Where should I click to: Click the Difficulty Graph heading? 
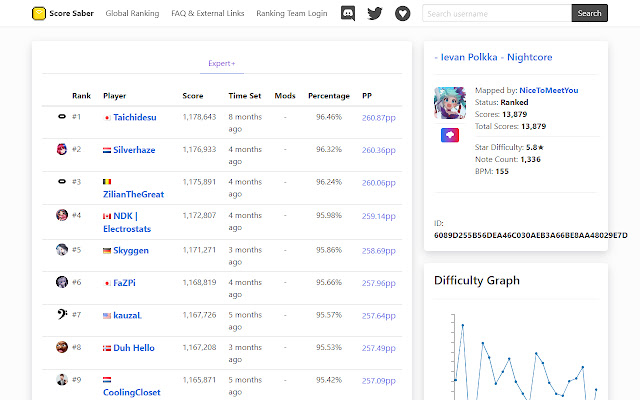point(477,281)
